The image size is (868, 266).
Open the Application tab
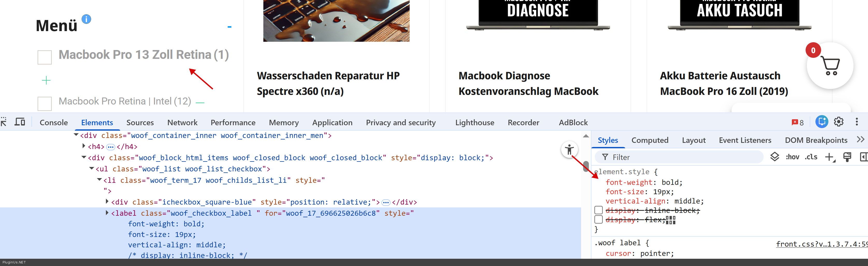tap(332, 123)
